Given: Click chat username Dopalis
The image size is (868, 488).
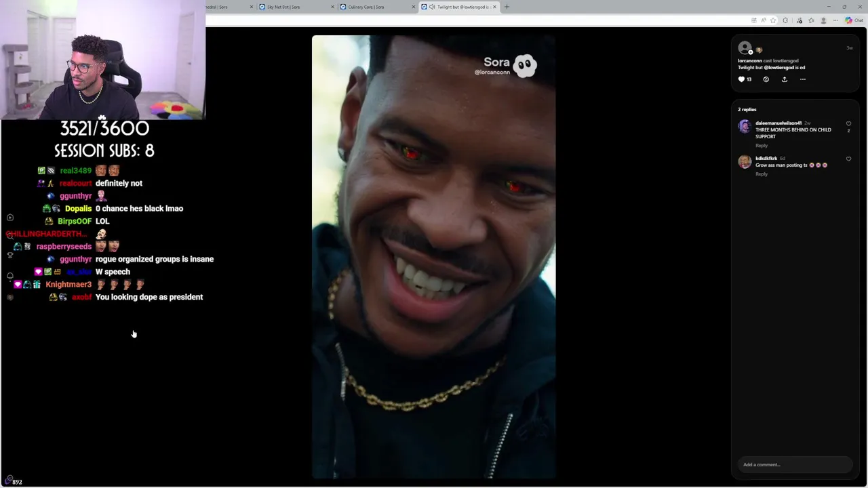Looking at the screenshot, I should [x=78, y=209].
